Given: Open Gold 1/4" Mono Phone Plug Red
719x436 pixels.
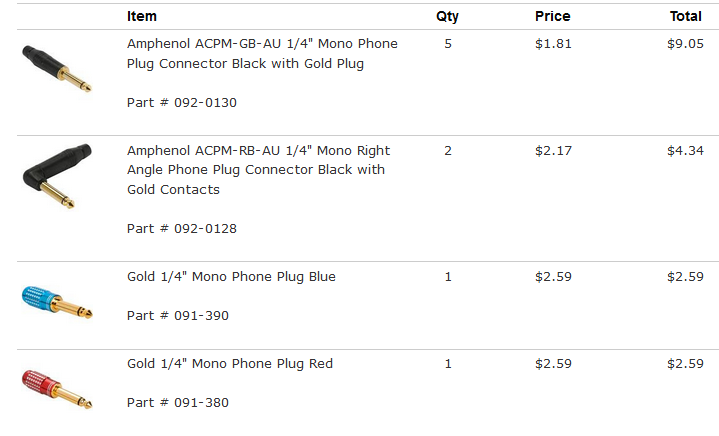Looking at the screenshot, I should pyautogui.click(x=230, y=364).
